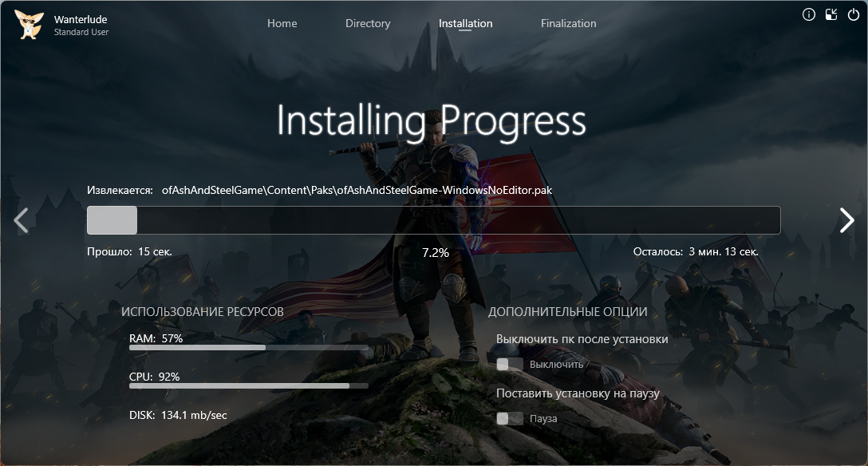Toggle the pause installation switch
Screen dimensions: 868x466
(509, 419)
